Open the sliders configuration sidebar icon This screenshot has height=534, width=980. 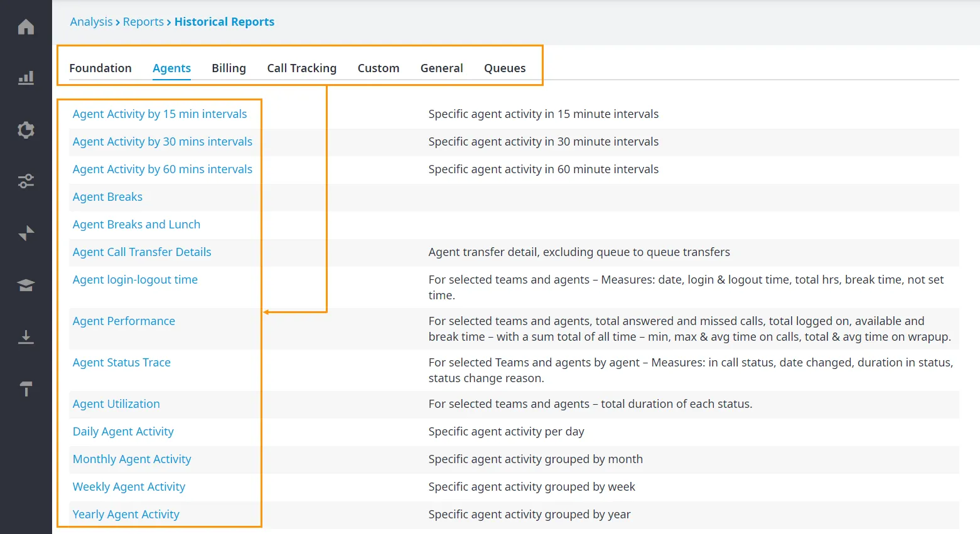point(26,181)
